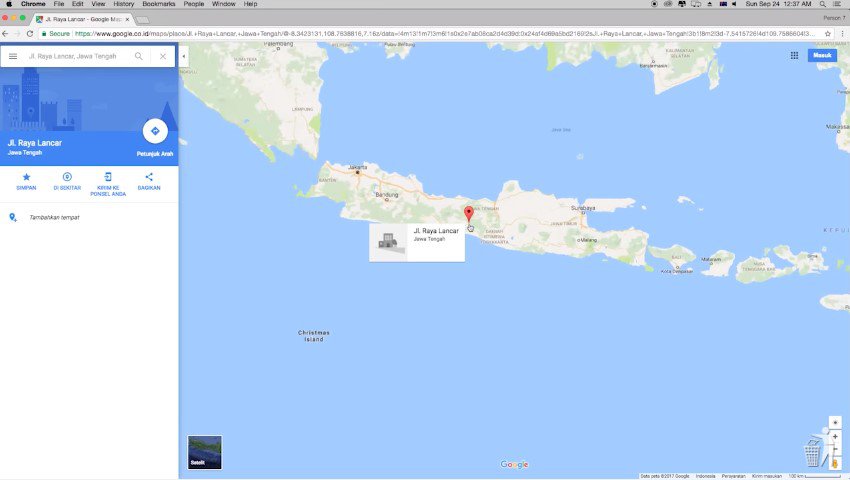Open the Apple menu
This screenshot has height=480, width=850.
[x=9, y=4]
